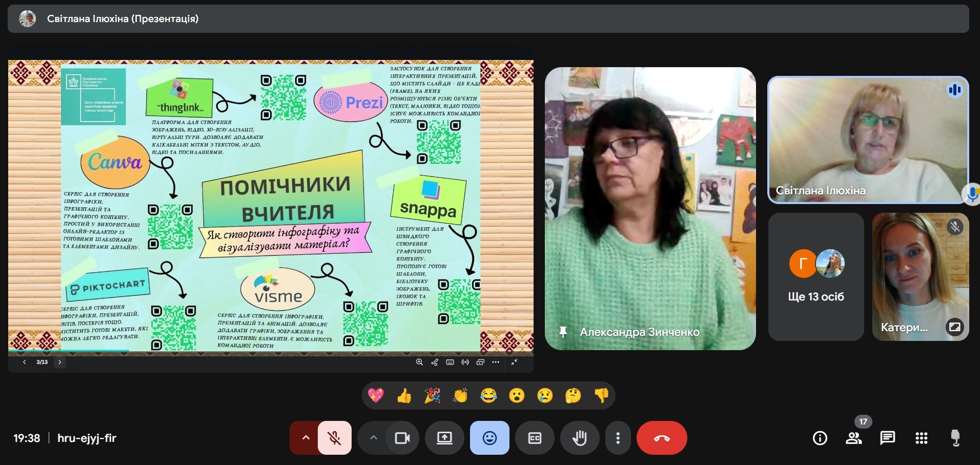Raise your hand in the meeting

coord(580,438)
